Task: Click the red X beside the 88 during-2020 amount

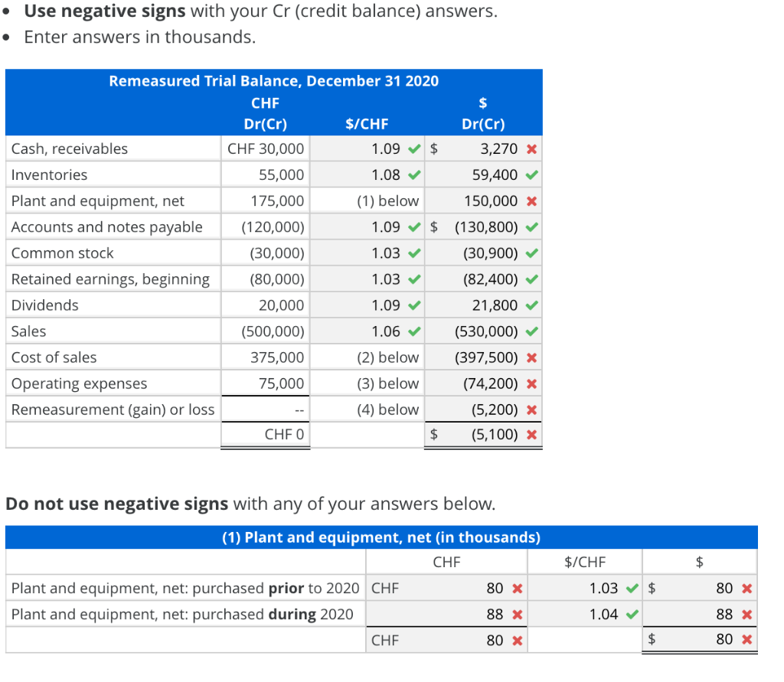Action: click(516, 614)
